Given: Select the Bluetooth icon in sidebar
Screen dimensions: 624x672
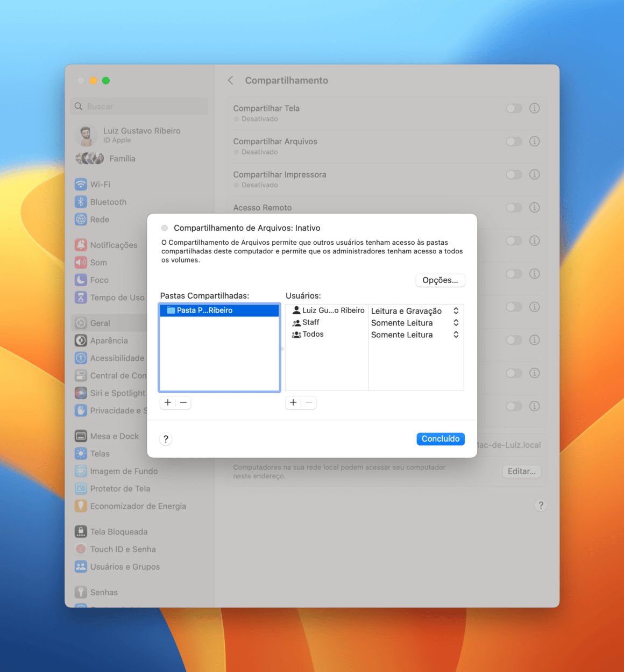Looking at the screenshot, I should pos(81,202).
